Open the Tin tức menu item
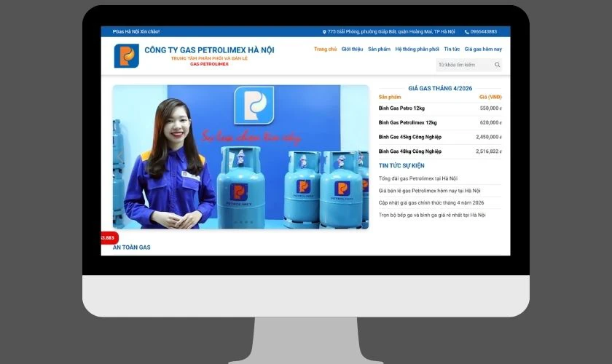Image resolution: width=612 pixels, height=364 pixels. pyautogui.click(x=452, y=50)
